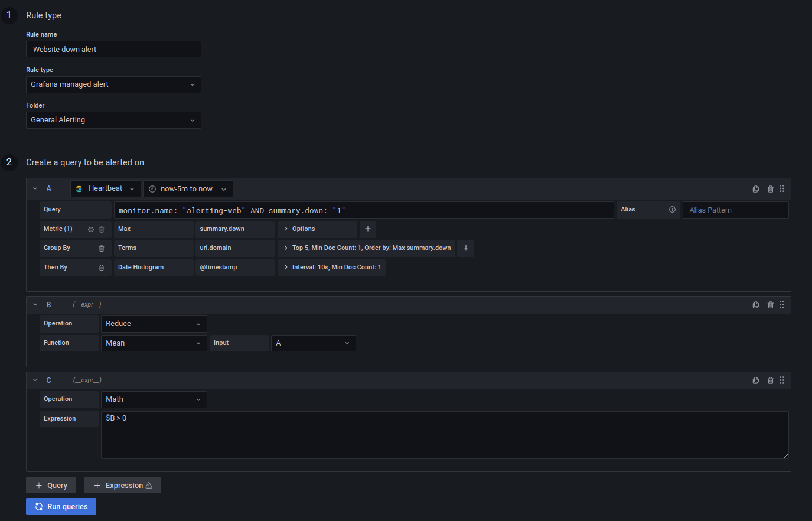Viewport: 812px width, 521px height.
Task: Change the summary.down metric field
Action: [x=236, y=229]
